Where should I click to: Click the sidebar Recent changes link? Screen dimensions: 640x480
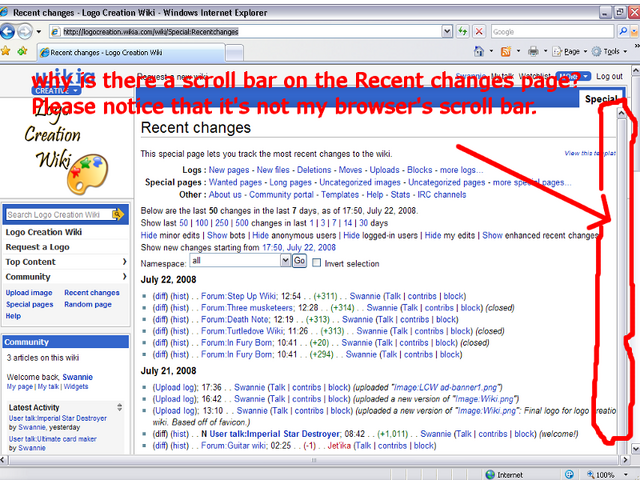point(92,293)
